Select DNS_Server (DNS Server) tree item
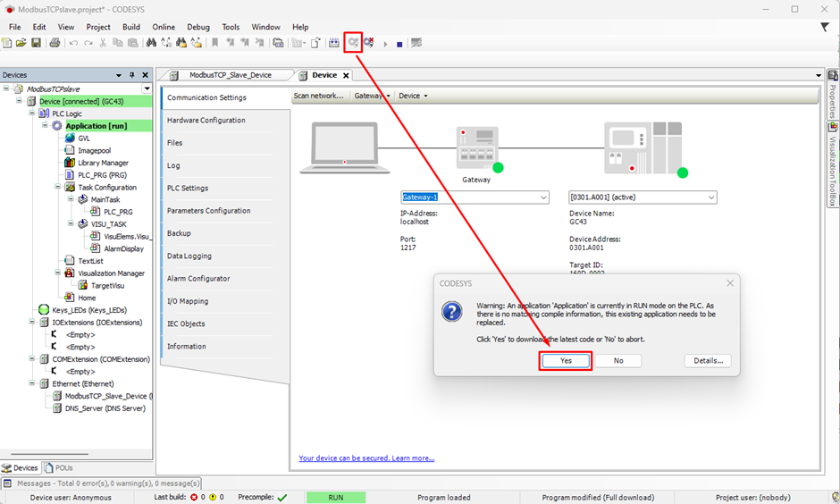 coord(105,408)
